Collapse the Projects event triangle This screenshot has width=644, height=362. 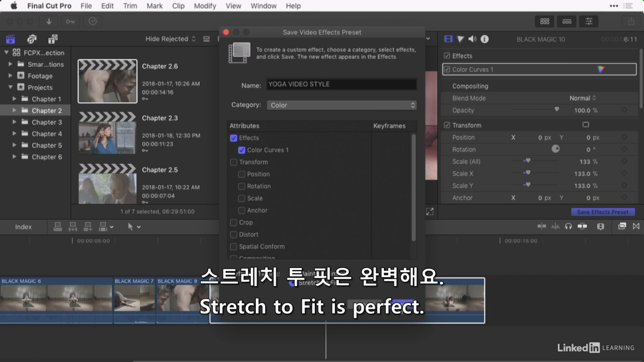(x=11, y=87)
